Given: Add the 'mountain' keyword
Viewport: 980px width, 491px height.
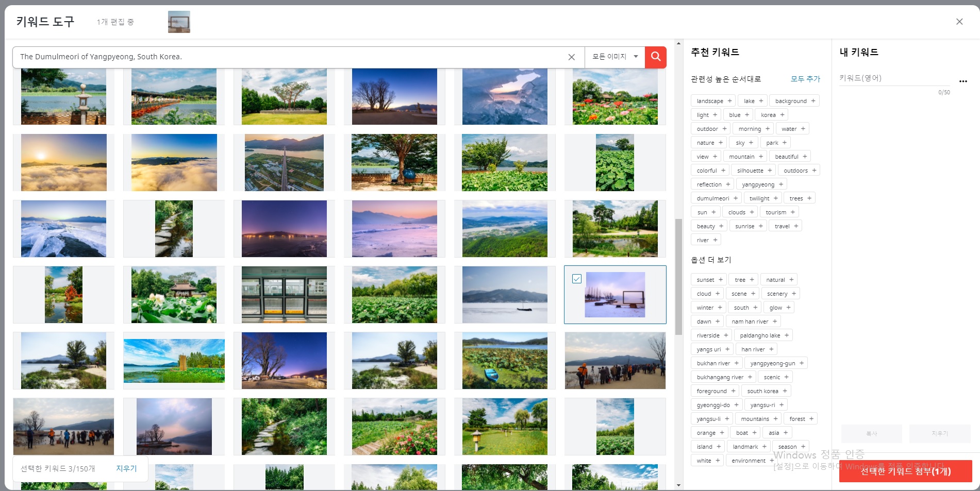Looking at the screenshot, I should pyautogui.click(x=745, y=157).
